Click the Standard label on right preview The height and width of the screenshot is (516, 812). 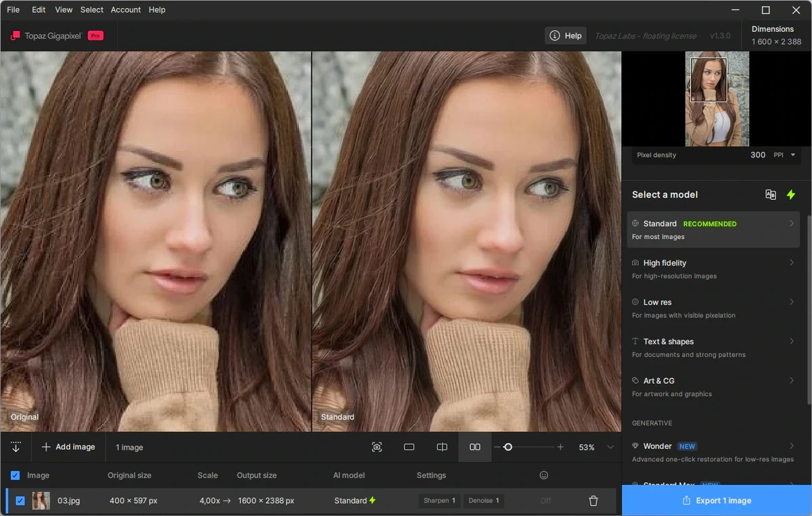tap(337, 417)
